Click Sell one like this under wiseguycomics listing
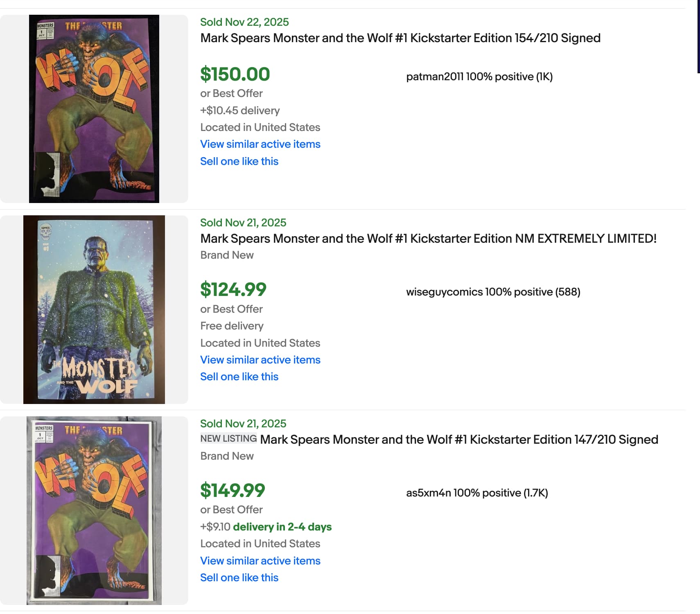The image size is (700, 614). 239,377
